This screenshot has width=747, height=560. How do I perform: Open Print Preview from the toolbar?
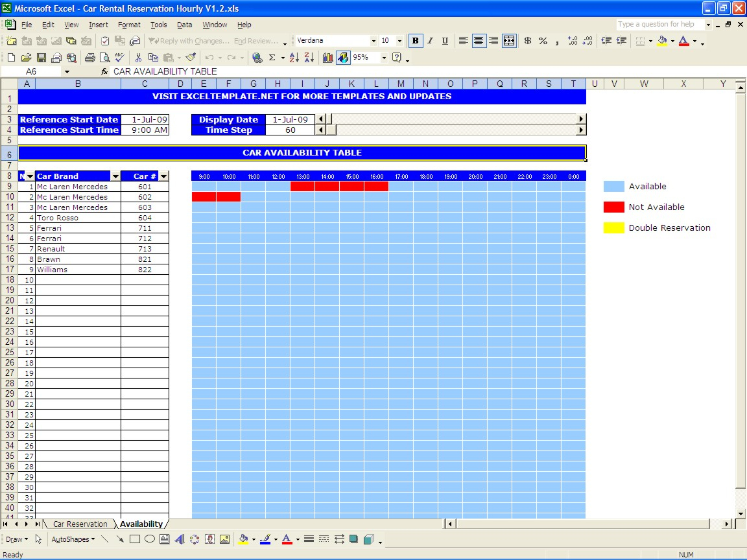(104, 58)
